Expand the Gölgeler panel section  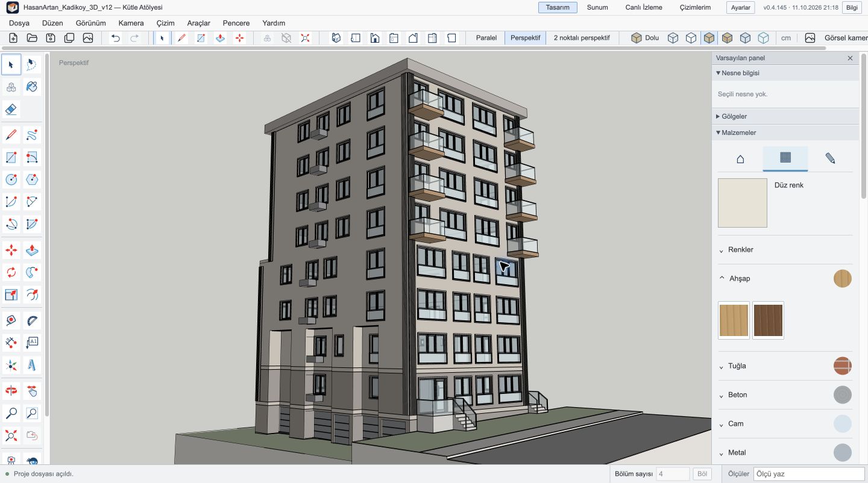785,116
